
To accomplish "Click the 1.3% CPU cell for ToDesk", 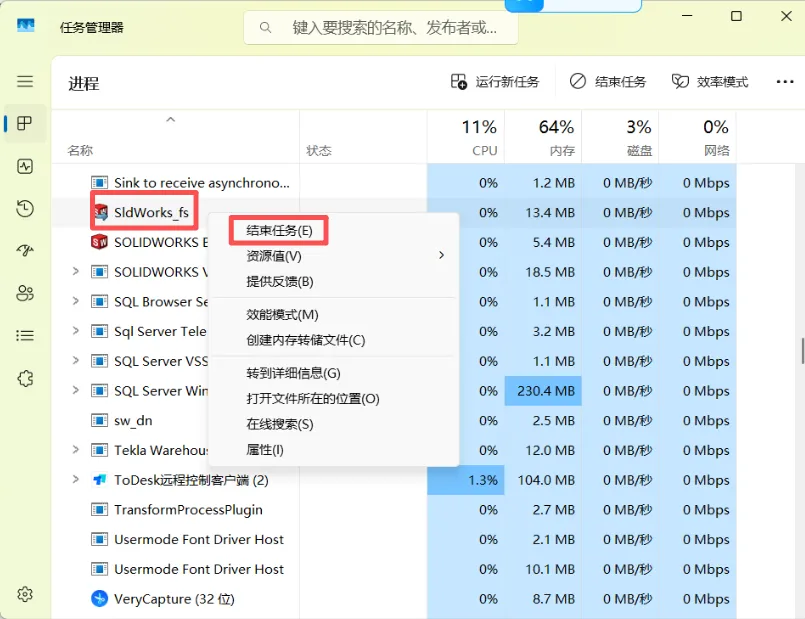I will click(x=466, y=480).
